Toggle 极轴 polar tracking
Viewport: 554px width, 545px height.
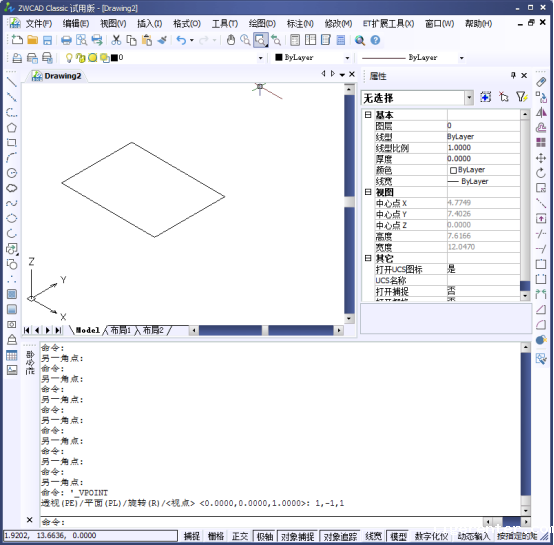pos(265,536)
